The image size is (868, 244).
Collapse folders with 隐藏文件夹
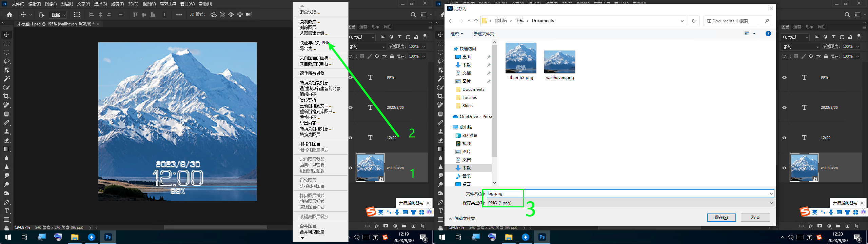click(462, 219)
